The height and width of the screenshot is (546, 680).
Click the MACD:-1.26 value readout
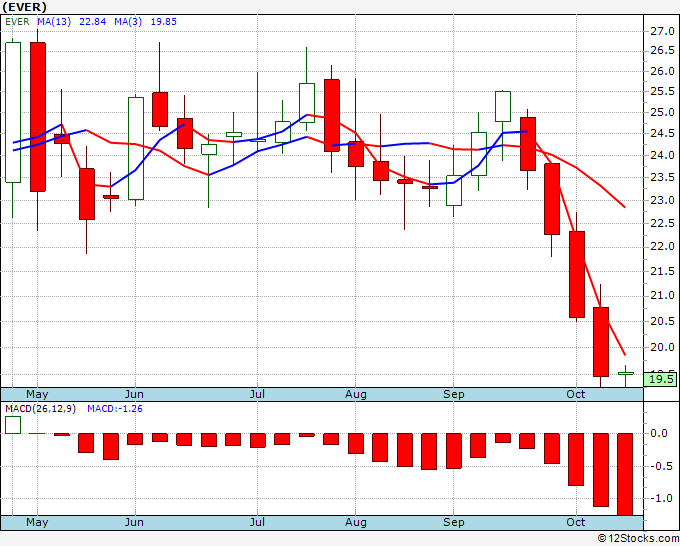tap(115, 409)
